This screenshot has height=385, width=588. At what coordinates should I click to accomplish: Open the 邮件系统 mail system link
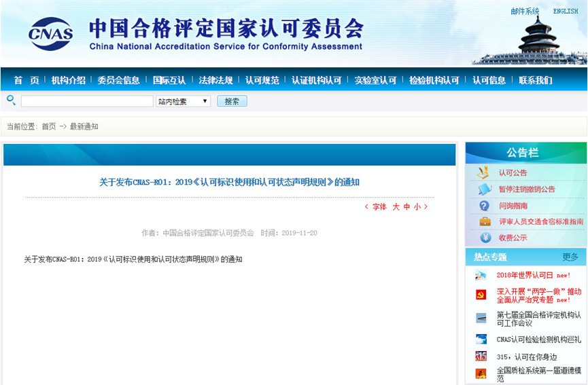525,12
